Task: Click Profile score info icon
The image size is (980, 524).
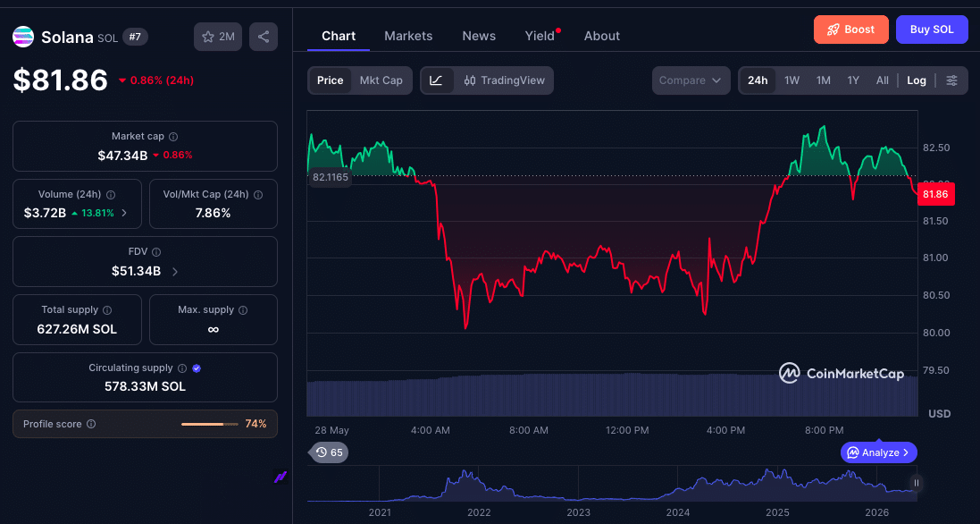Action: click(x=91, y=424)
